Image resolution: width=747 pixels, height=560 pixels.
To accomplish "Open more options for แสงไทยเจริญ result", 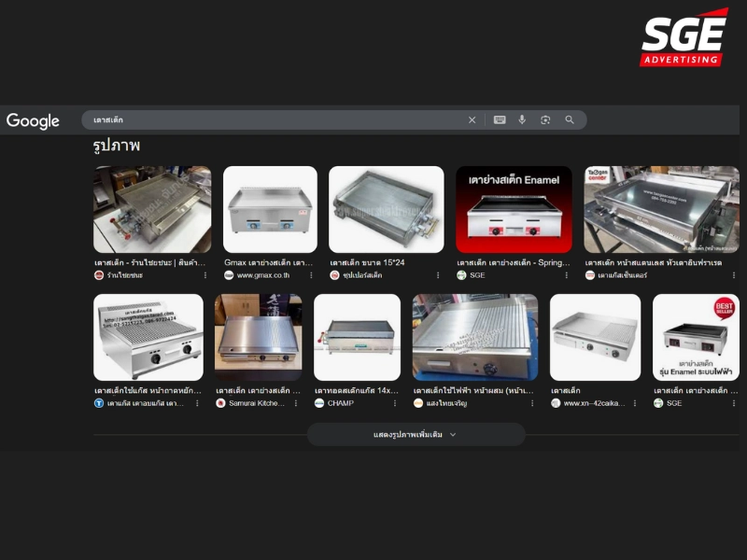I will (x=532, y=403).
